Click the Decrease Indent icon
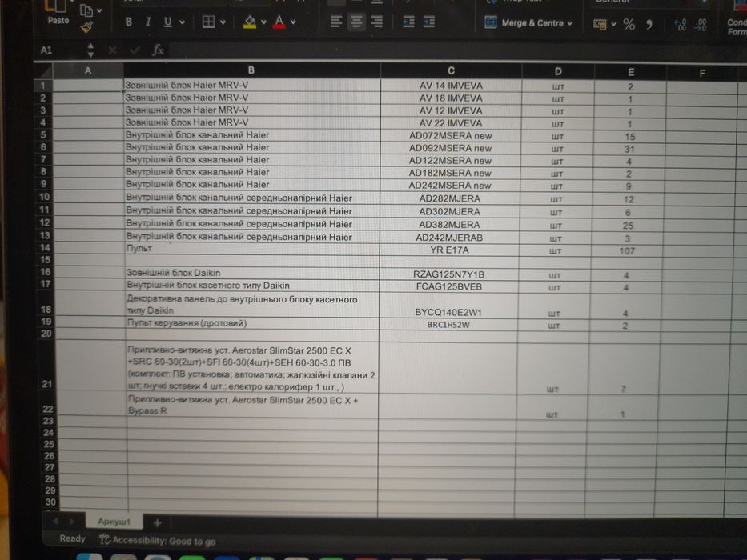 [x=409, y=22]
